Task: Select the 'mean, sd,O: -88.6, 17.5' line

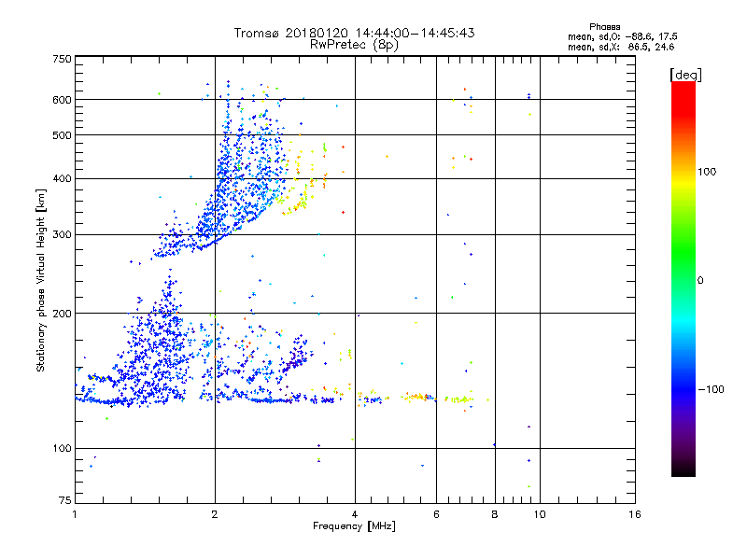Action: 622,36
